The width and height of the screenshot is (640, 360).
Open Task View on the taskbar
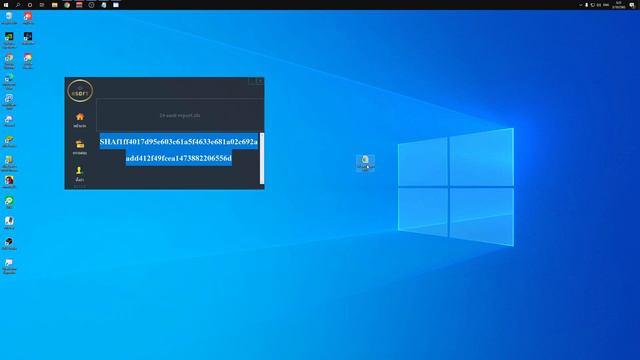[x=42, y=5]
